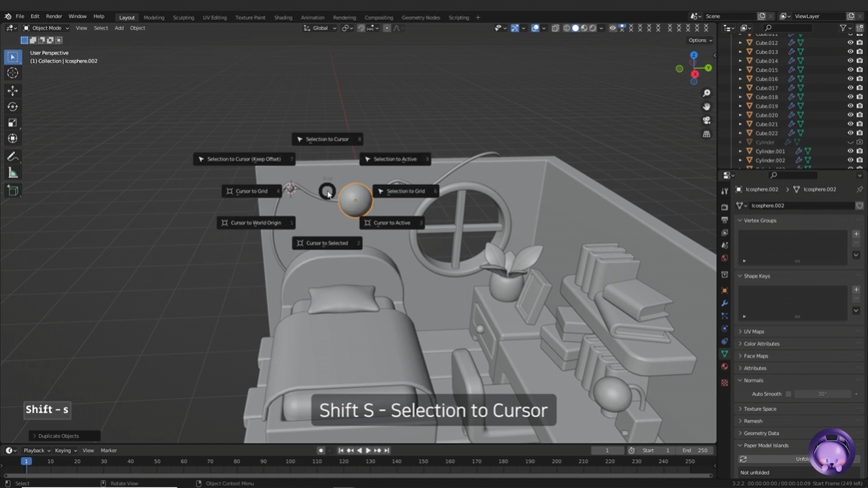Switch to the Sculpting workspace tab

pos(184,18)
